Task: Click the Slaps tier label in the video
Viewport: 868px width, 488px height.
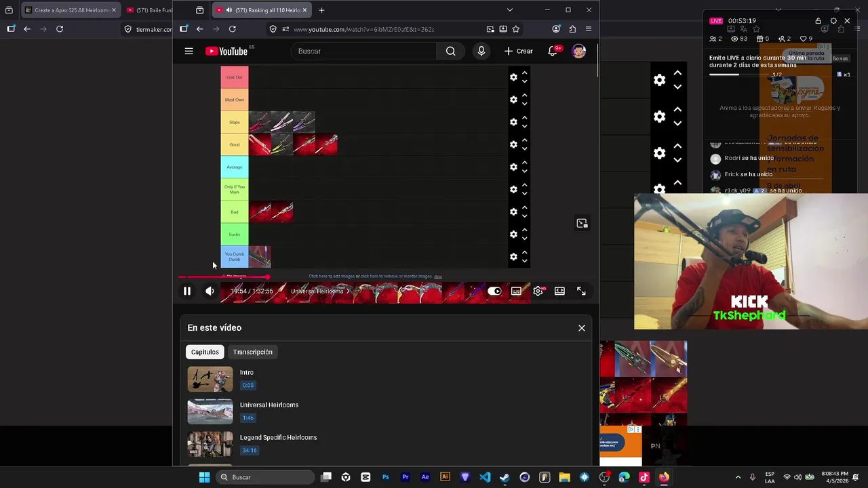Action: coord(235,122)
